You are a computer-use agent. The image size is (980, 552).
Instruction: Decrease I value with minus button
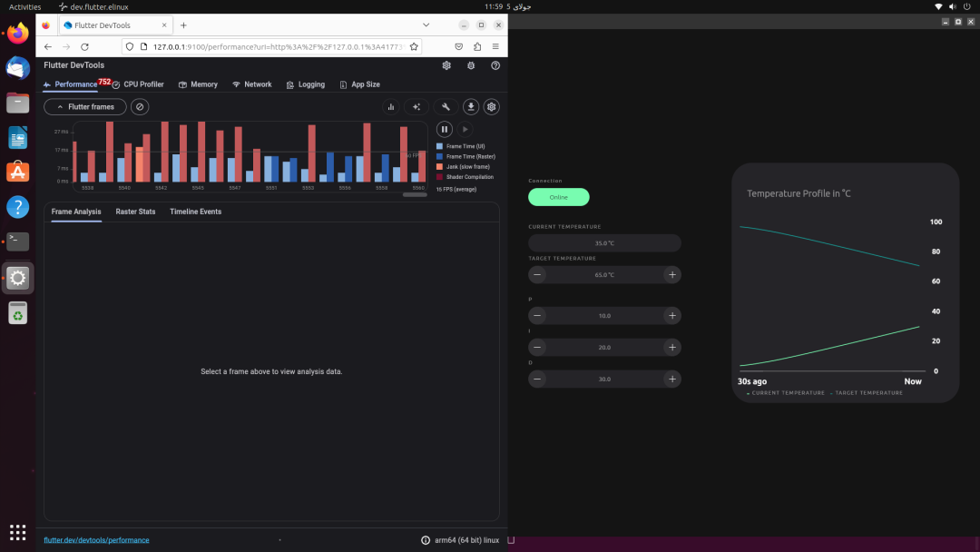click(537, 348)
